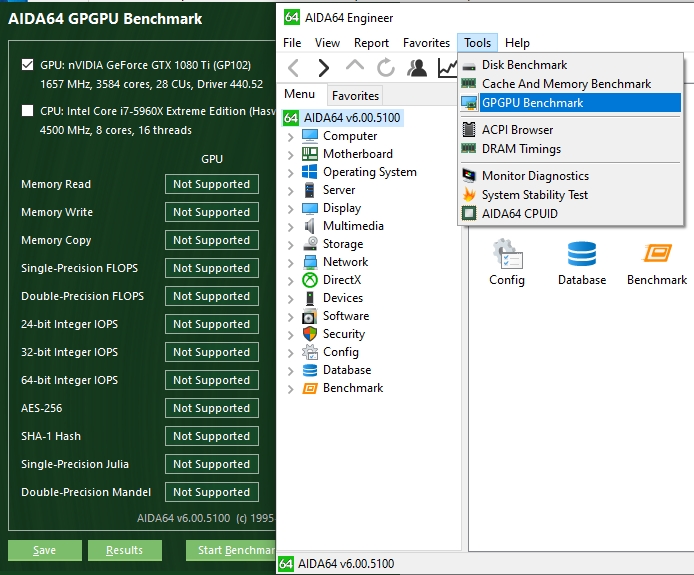Select ACPI Browser menu entry
Viewport: 694px width, 575px height.
pyautogui.click(x=571, y=130)
